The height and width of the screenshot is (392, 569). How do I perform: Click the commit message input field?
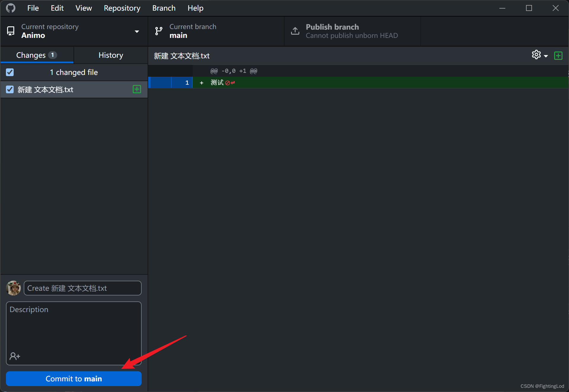pos(83,287)
